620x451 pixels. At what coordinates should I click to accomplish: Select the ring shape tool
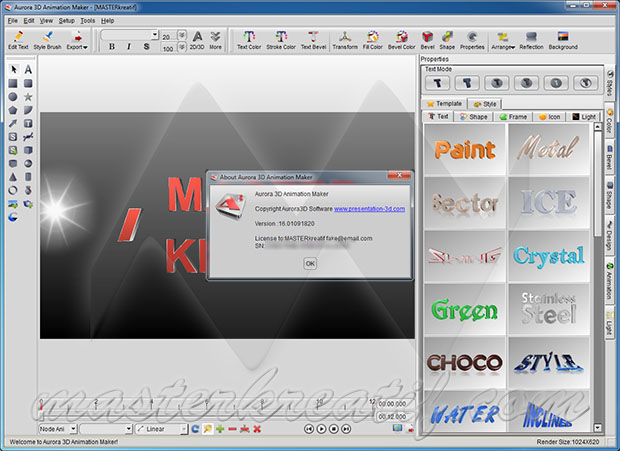click(13, 190)
